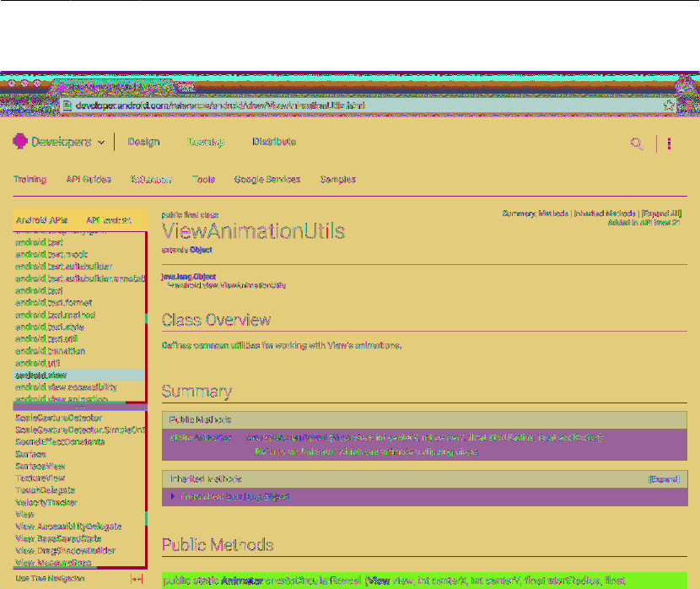Click the Android Developers logo icon
The height and width of the screenshot is (589, 700).
[19, 141]
